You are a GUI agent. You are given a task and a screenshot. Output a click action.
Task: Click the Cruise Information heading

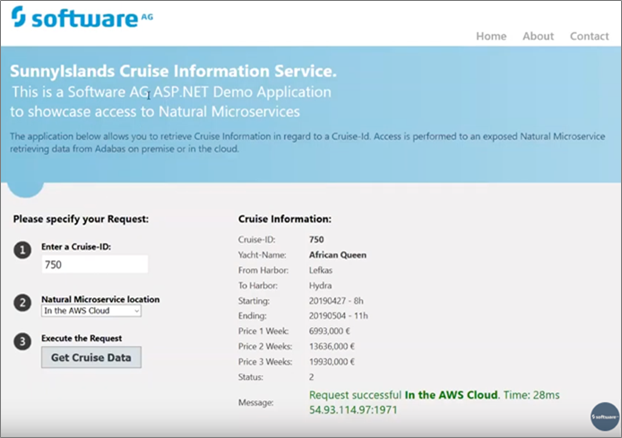pyautogui.click(x=285, y=219)
